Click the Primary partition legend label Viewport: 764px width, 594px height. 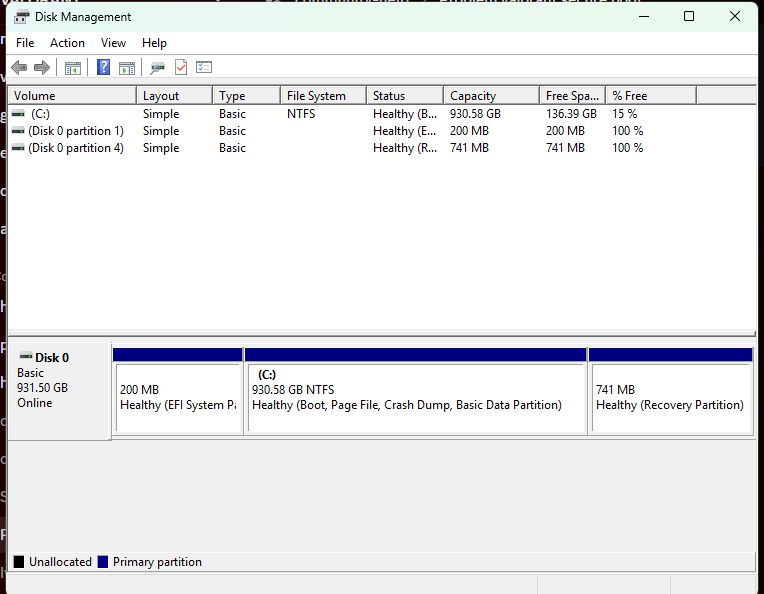(157, 562)
